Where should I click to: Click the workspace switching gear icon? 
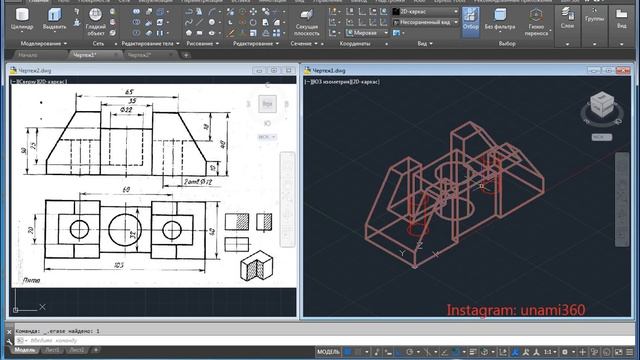tap(564, 352)
